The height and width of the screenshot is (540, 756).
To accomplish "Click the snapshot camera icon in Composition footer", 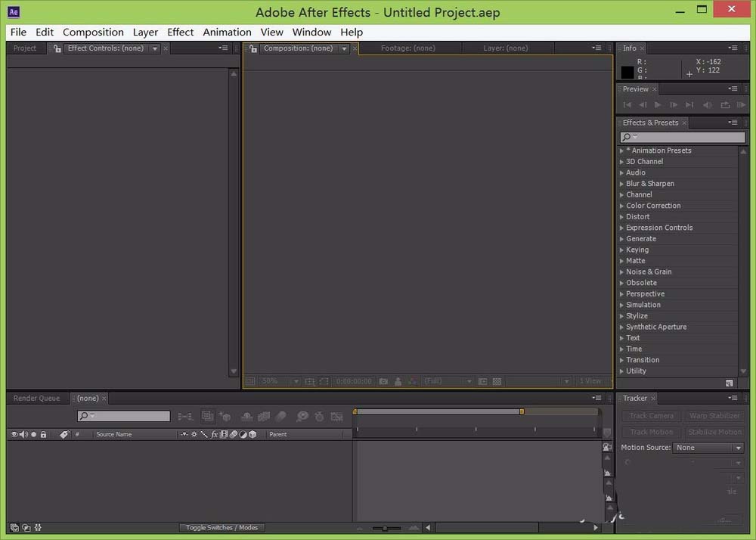I will click(383, 381).
